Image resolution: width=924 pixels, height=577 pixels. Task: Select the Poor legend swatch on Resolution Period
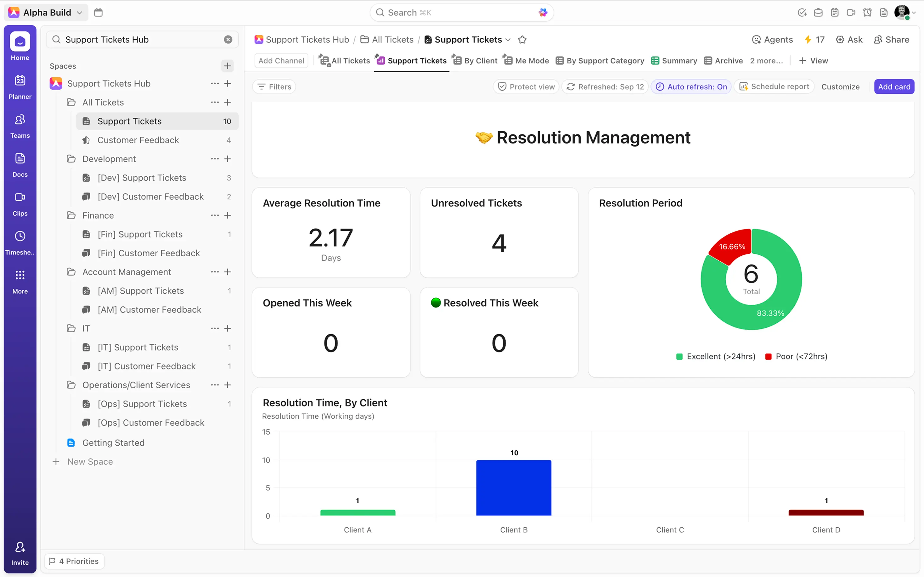click(769, 356)
